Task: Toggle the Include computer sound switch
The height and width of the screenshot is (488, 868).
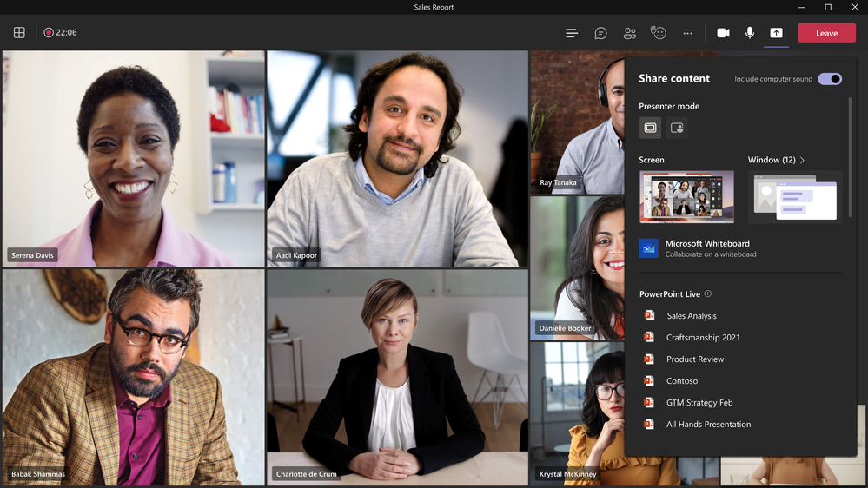Action: click(830, 78)
